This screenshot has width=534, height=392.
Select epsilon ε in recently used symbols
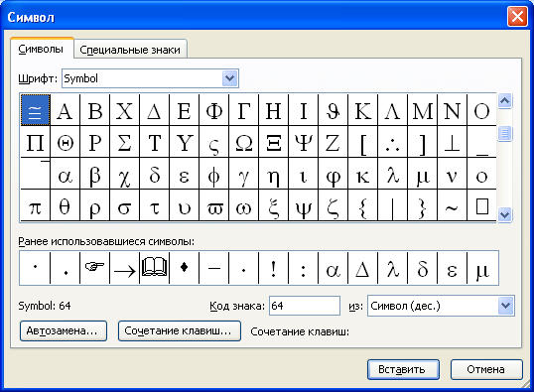pyautogui.click(x=453, y=268)
